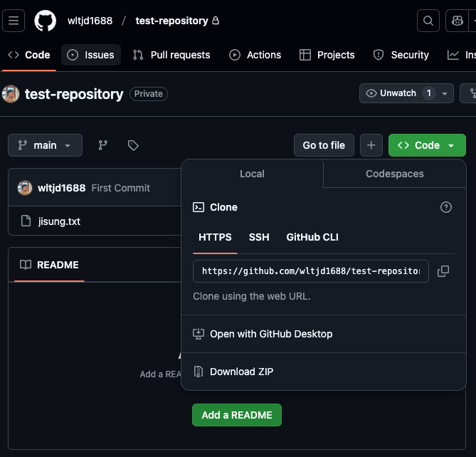The width and height of the screenshot is (476, 457).
Task: Expand the main branch dropdown
Action: 45,145
